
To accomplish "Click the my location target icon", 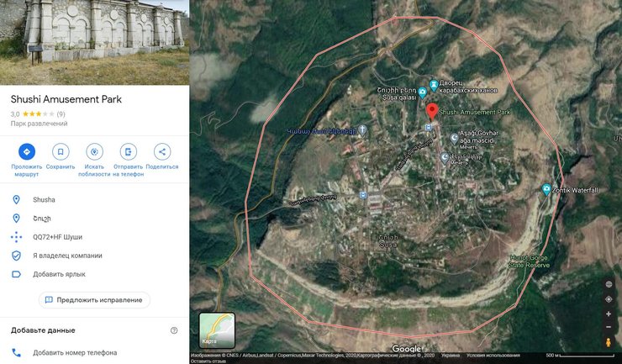I will (x=609, y=298).
